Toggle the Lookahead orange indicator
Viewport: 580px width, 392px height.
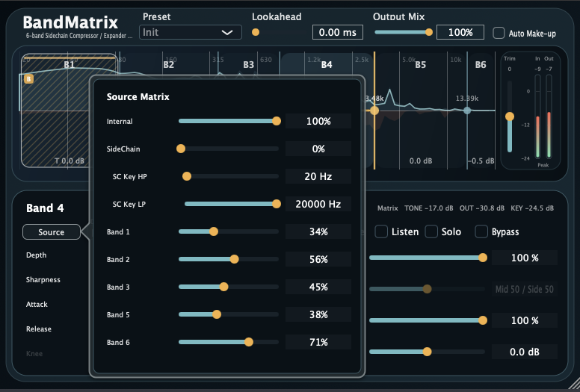click(x=256, y=32)
